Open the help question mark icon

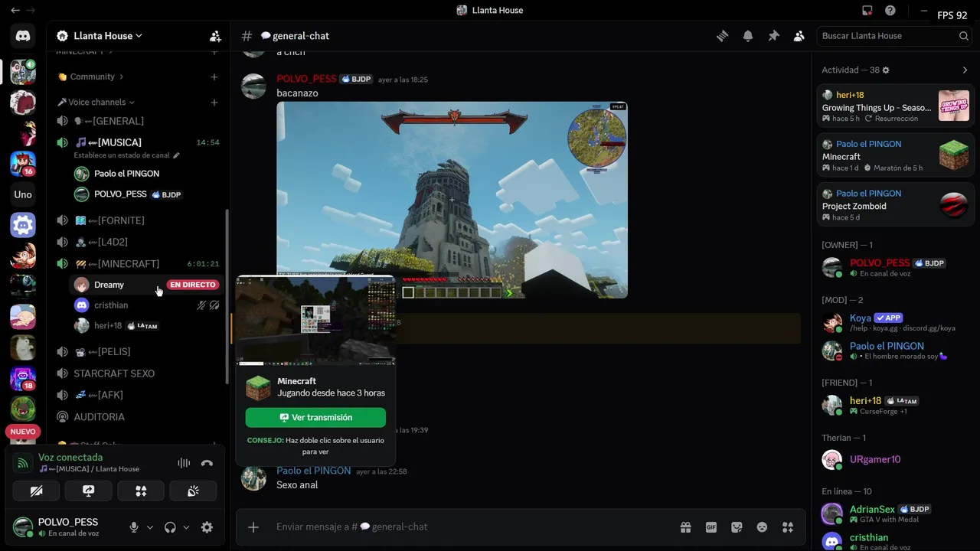pos(890,11)
